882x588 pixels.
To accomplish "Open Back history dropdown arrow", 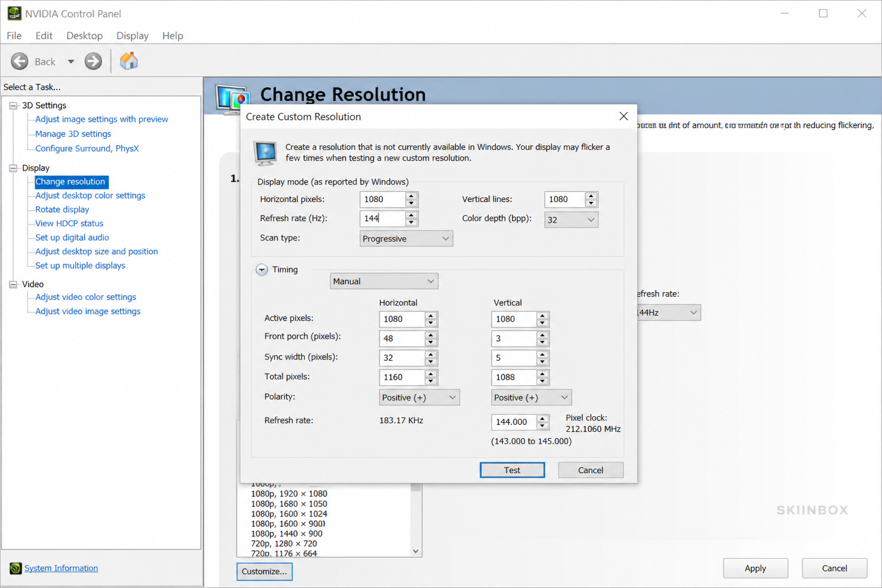I will click(71, 61).
